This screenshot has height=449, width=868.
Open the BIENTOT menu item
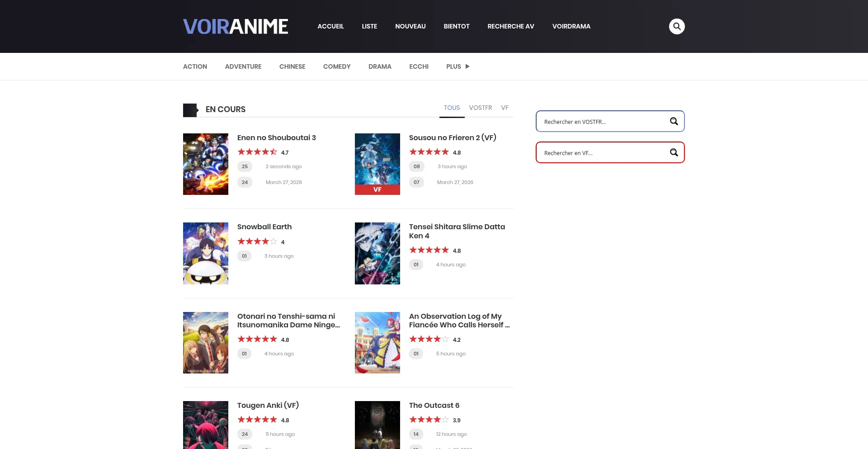tap(457, 26)
